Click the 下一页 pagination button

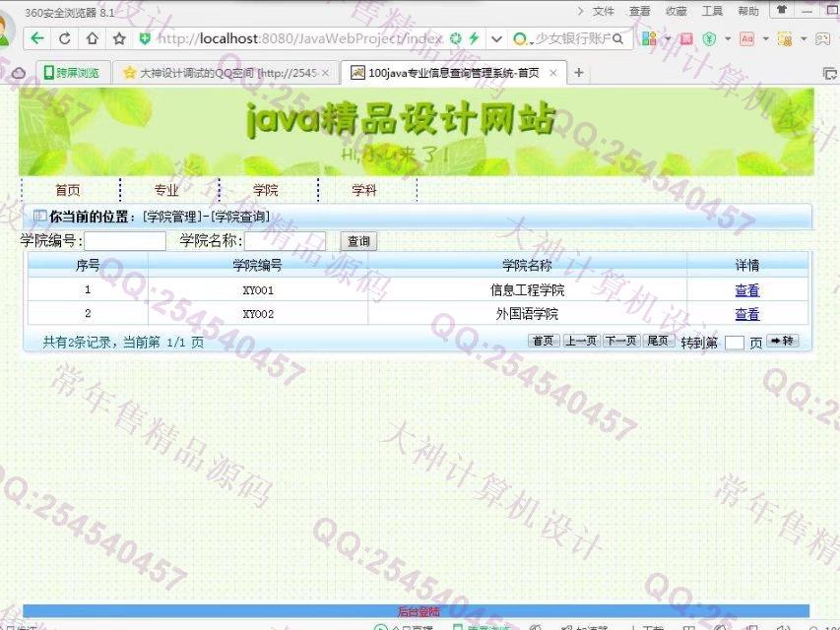click(x=620, y=341)
